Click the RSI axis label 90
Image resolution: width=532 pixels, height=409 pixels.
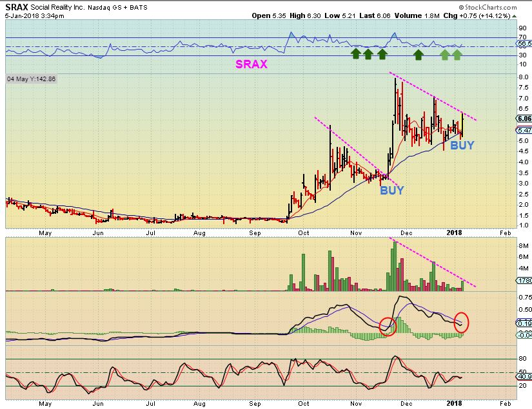click(x=522, y=28)
